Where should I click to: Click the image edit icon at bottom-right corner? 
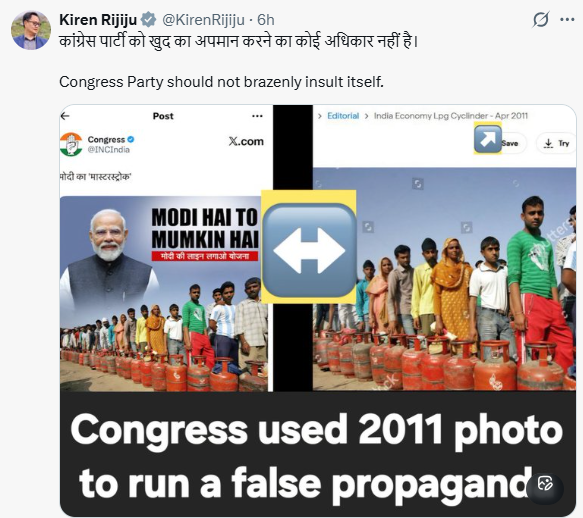545,484
